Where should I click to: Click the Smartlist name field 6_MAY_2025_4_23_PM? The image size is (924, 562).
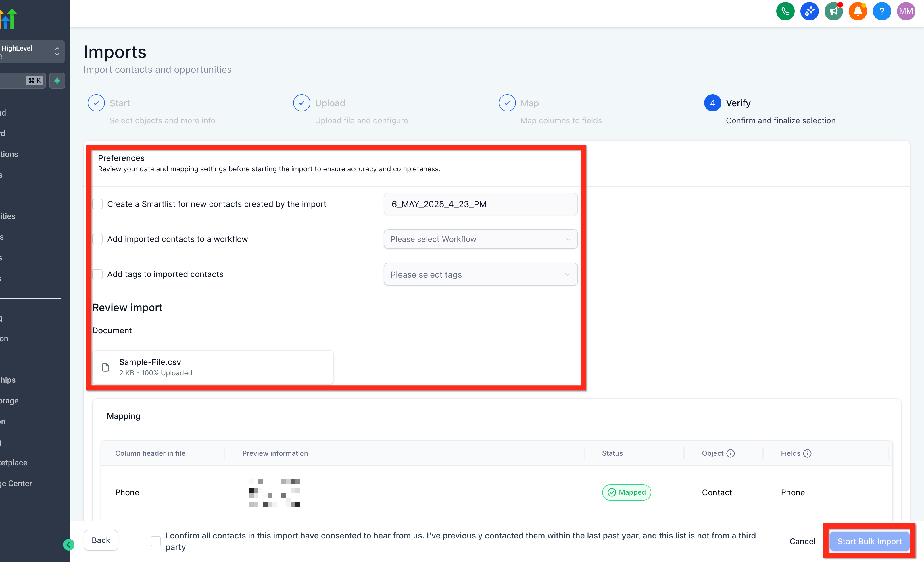click(480, 204)
